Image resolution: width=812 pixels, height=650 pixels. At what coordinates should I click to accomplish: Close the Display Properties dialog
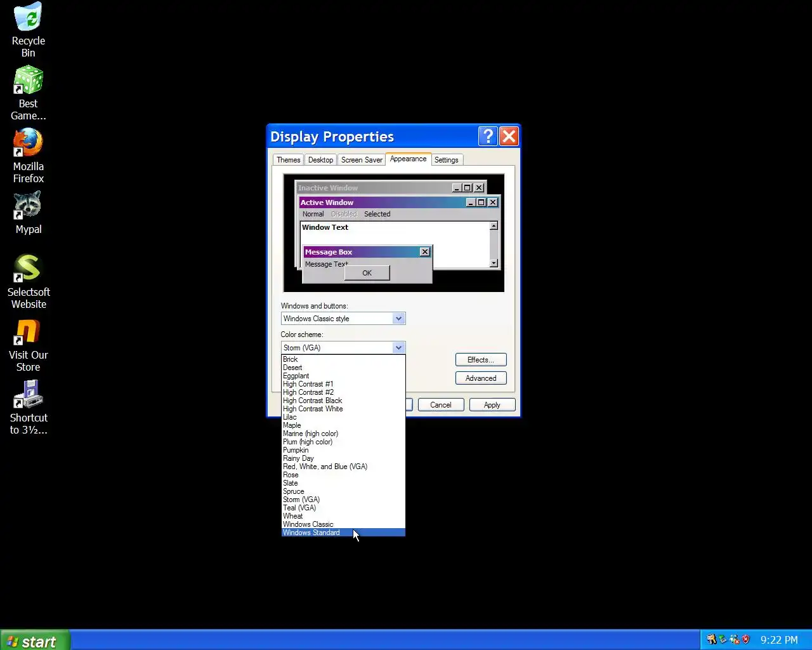tap(509, 136)
